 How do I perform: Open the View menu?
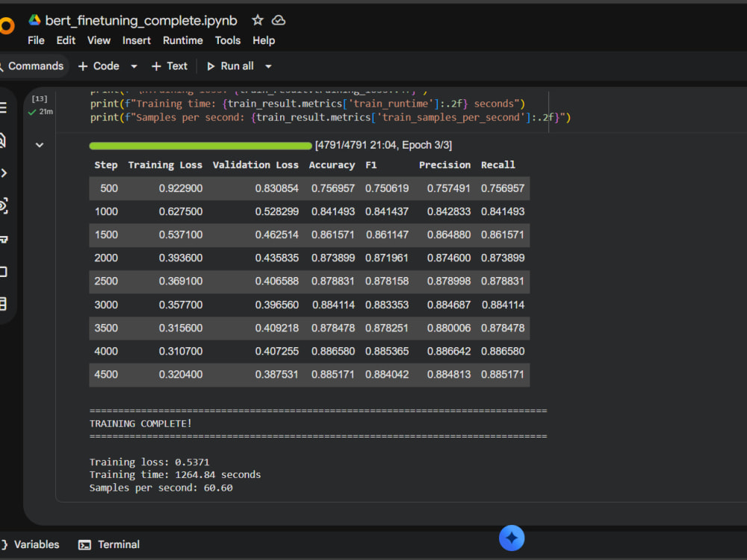coord(99,40)
